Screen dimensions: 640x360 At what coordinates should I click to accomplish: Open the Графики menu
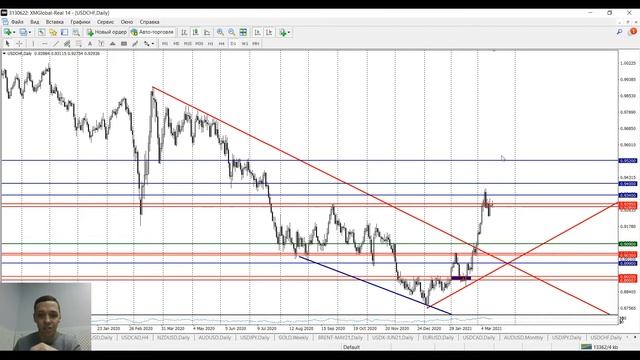click(80, 22)
